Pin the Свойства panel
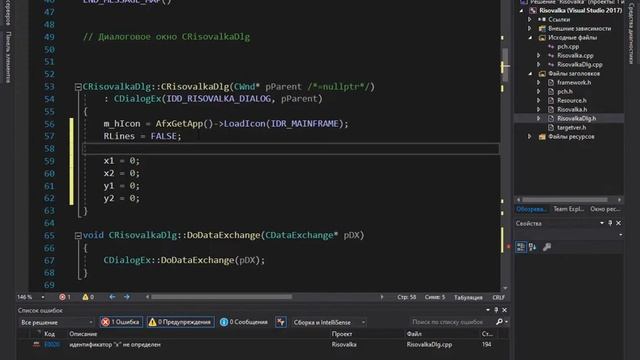The width and height of the screenshot is (640, 360). (610, 223)
